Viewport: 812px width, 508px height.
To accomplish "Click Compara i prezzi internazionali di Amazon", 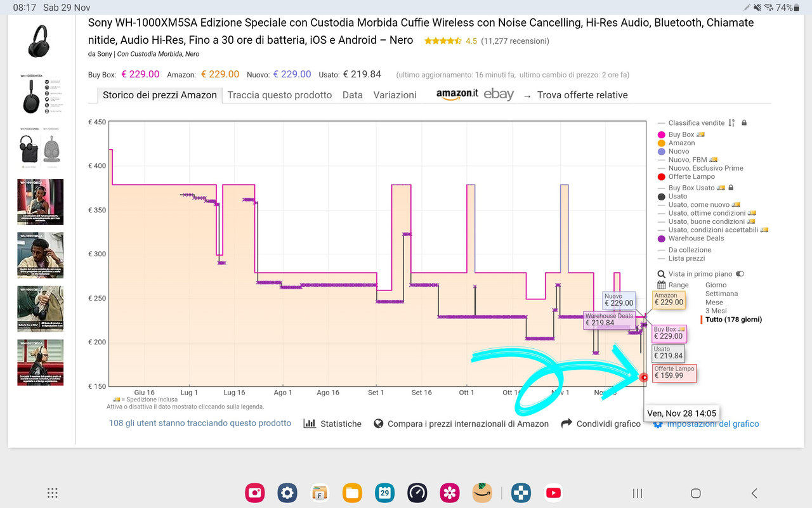I will click(468, 424).
